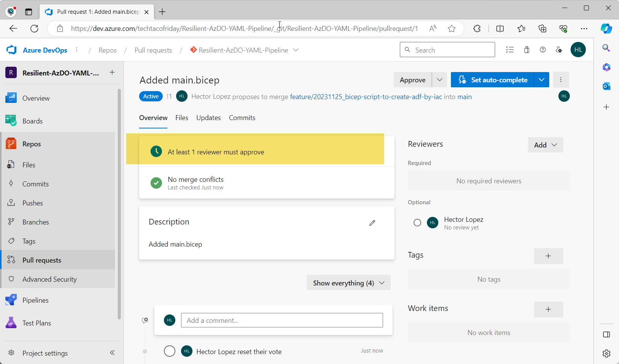Open the source feature branch link
The width and height of the screenshot is (619, 364).
click(366, 97)
